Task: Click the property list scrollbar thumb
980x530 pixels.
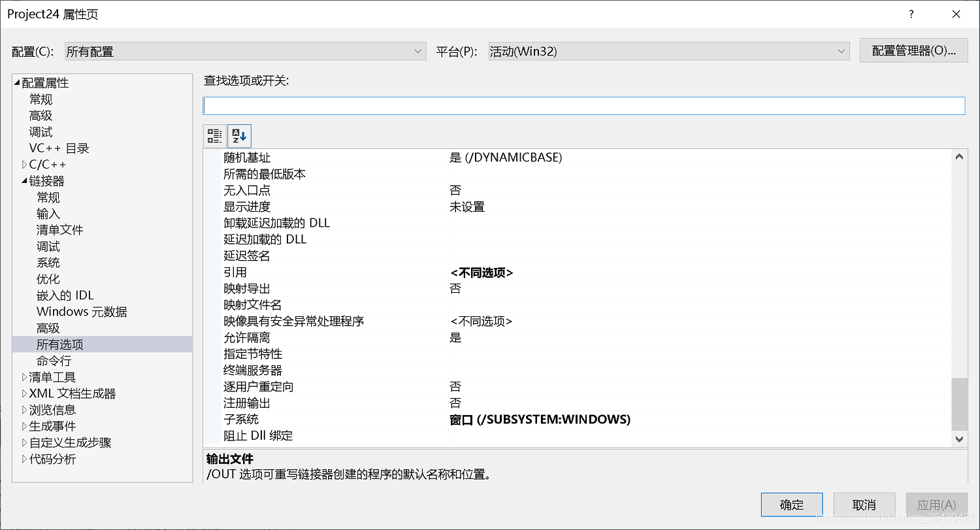Action: pos(959,404)
